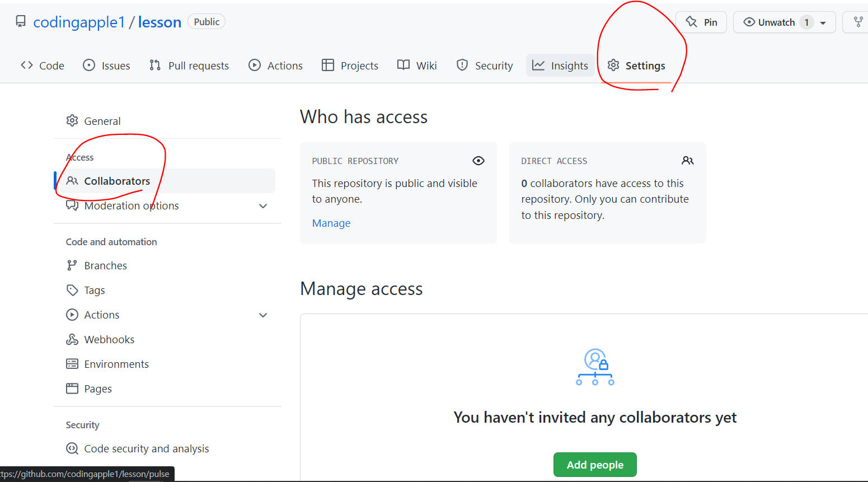868x482 pixels.
Task: Click the pull request branch icon
Action: (x=155, y=65)
